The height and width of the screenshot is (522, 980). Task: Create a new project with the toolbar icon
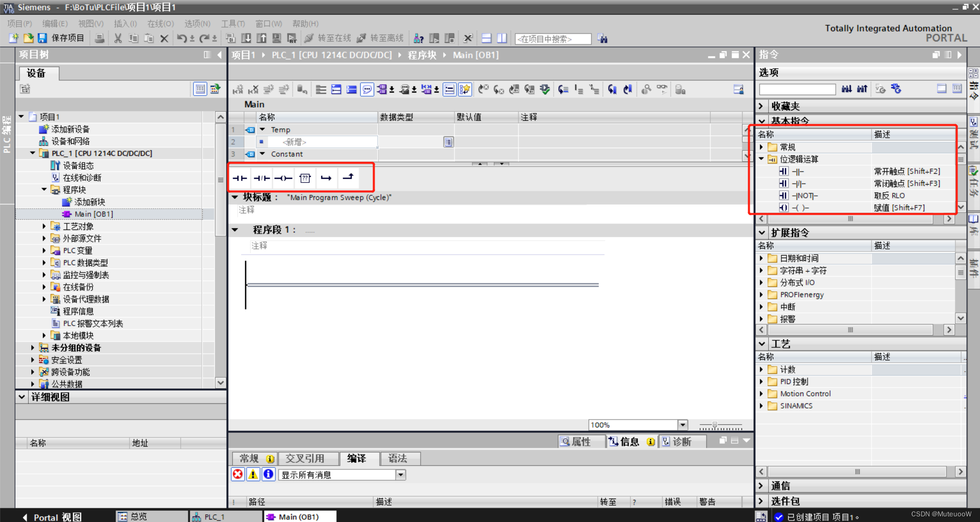point(14,38)
